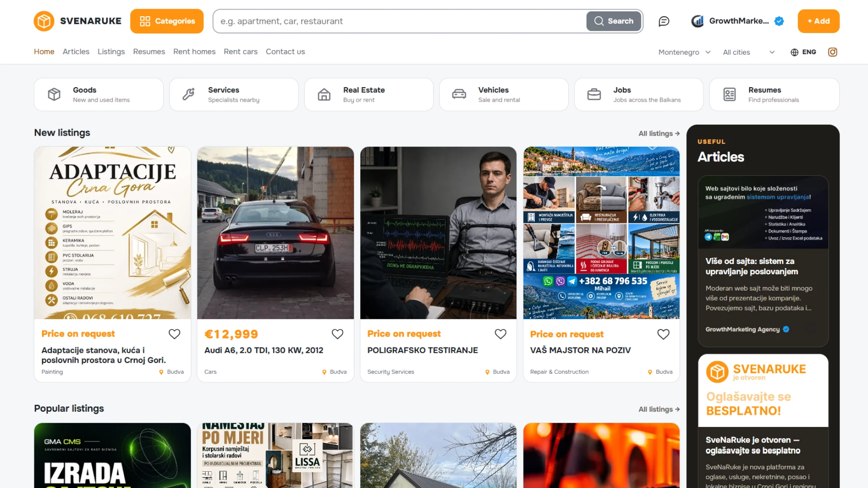868x488 pixels.
Task: Click the Resumes document icon
Action: tap(730, 94)
